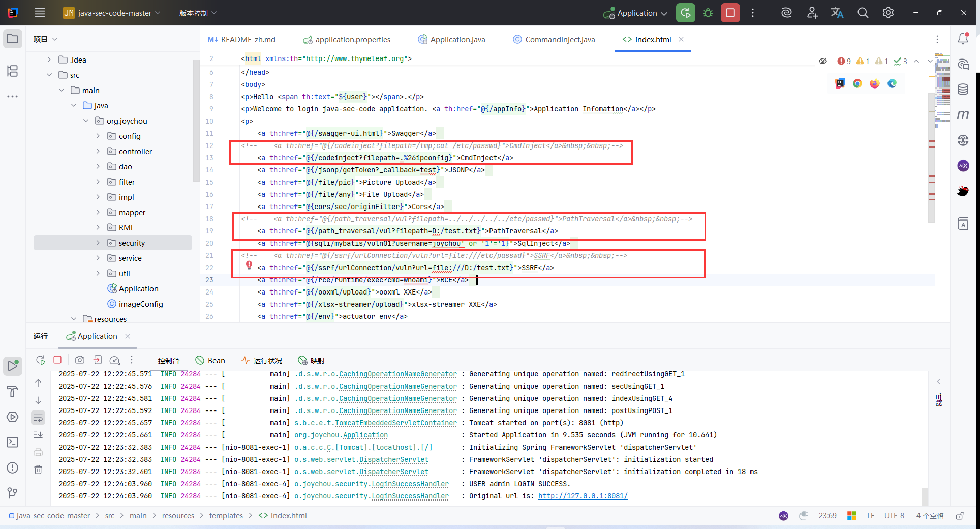This screenshot has width=980, height=529.
Task: Open the Build hammer tool window
Action: (x=13, y=392)
